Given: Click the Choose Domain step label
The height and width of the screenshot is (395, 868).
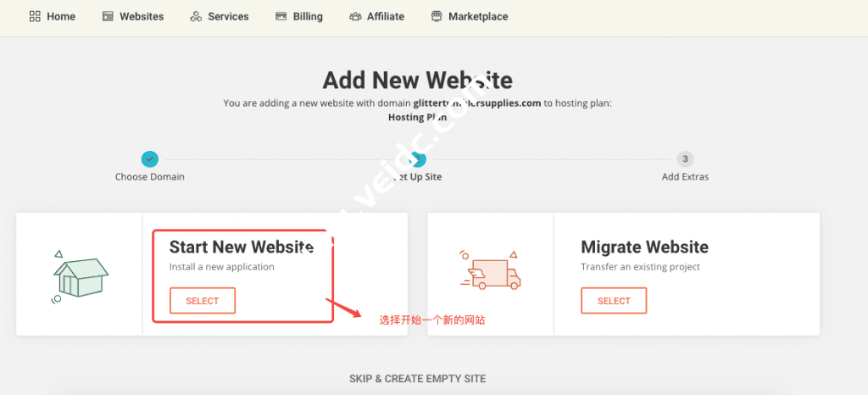Looking at the screenshot, I should tap(149, 177).
